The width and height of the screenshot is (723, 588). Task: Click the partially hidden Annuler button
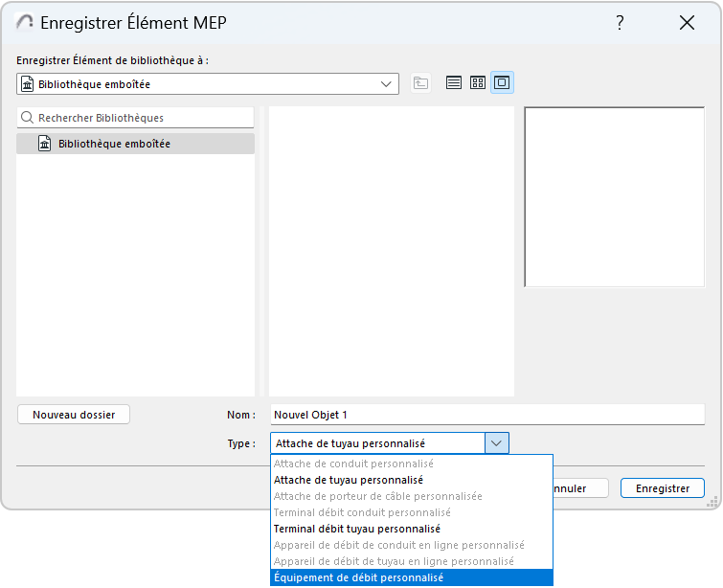pos(580,488)
